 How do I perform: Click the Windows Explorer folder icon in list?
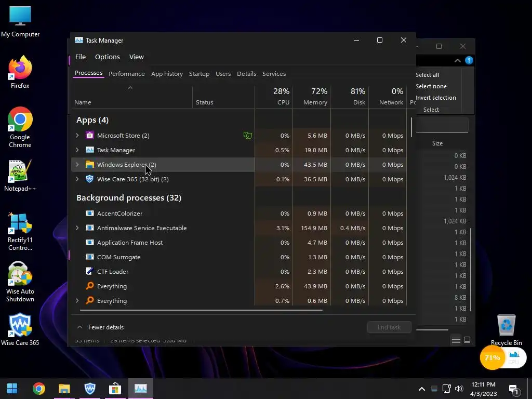tap(89, 165)
